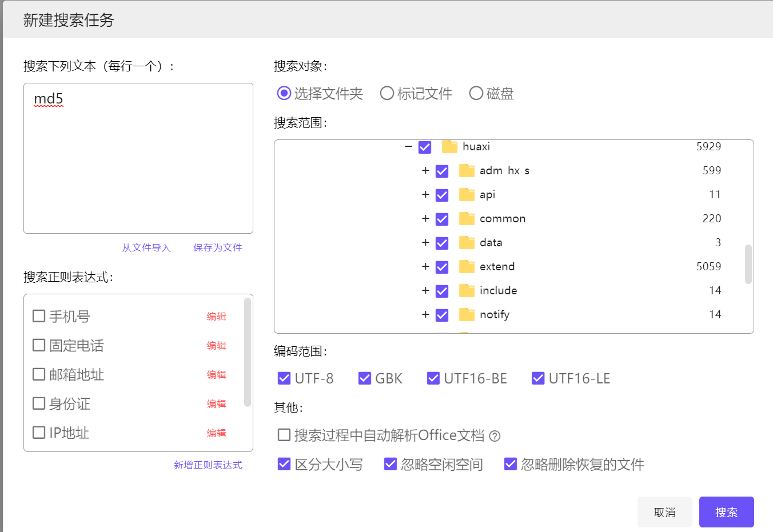Collapse the huaxi folder tree node
Viewport: 773px width, 532px height.
pyautogui.click(x=408, y=147)
